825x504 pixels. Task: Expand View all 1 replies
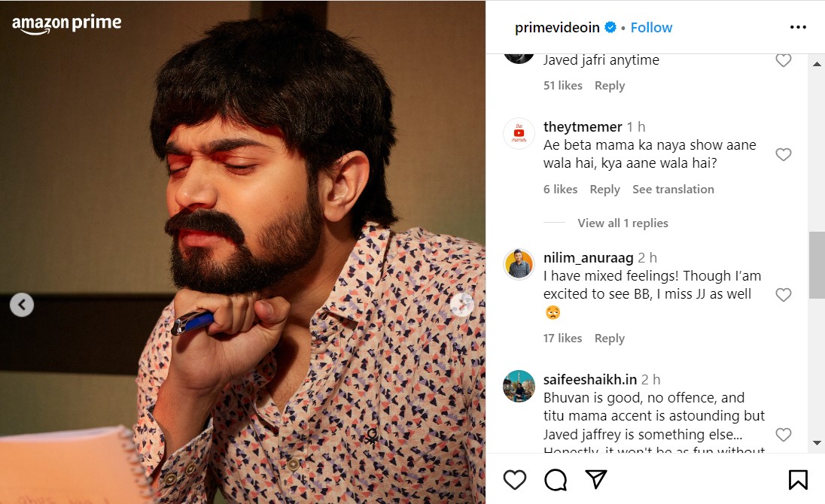(x=623, y=223)
